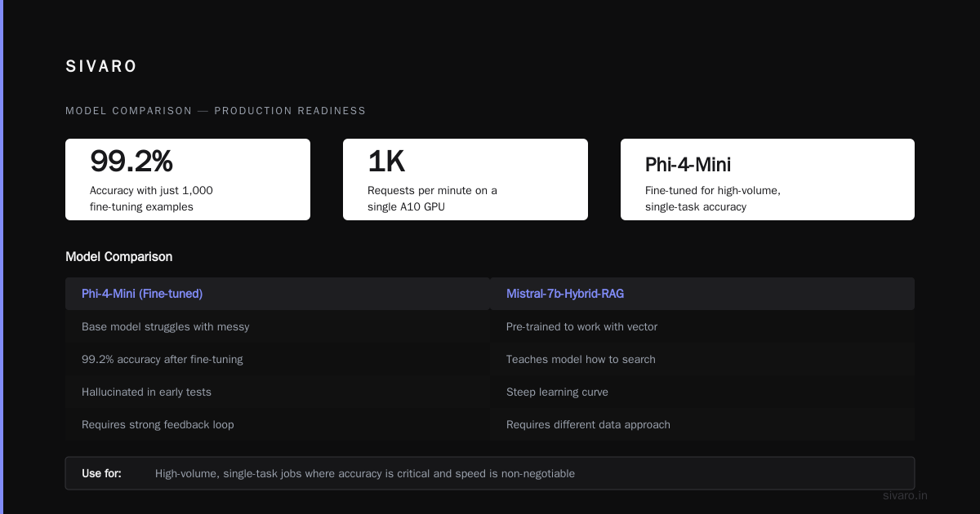Click 'Steep learning curve' row
The height and width of the screenshot is (514, 980).
pos(702,392)
